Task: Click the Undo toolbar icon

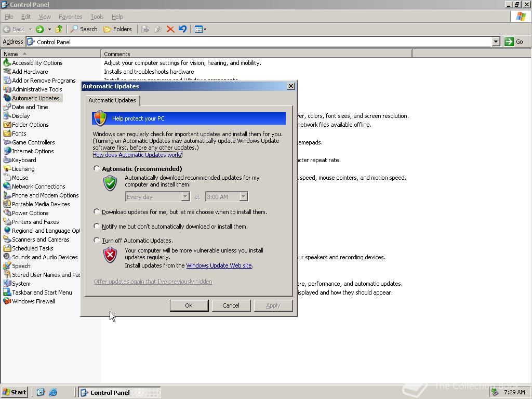Action: pyautogui.click(x=182, y=29)
